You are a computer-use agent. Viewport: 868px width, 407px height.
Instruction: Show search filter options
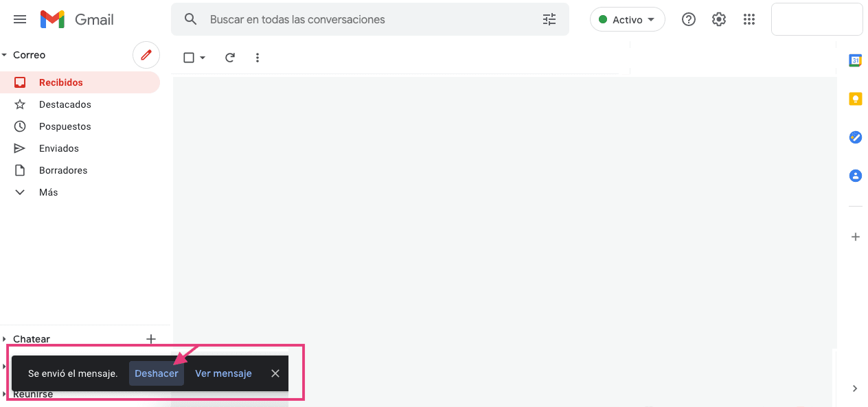coord(549,19)
